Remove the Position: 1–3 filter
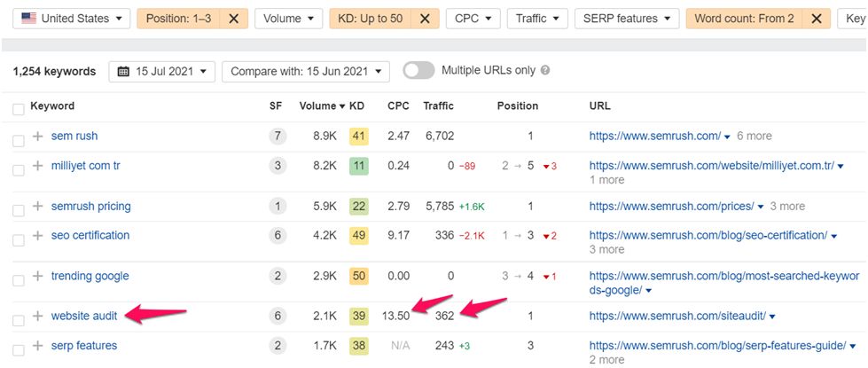Screen dimensions: 868x368 tap(233, 19)
